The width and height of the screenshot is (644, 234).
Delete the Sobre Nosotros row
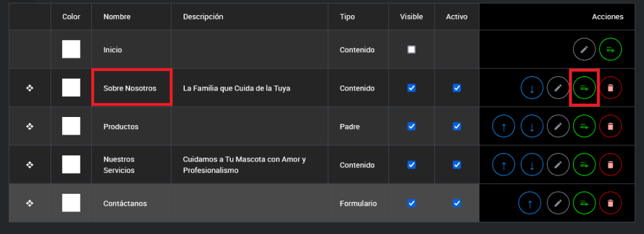coord(610,88)
